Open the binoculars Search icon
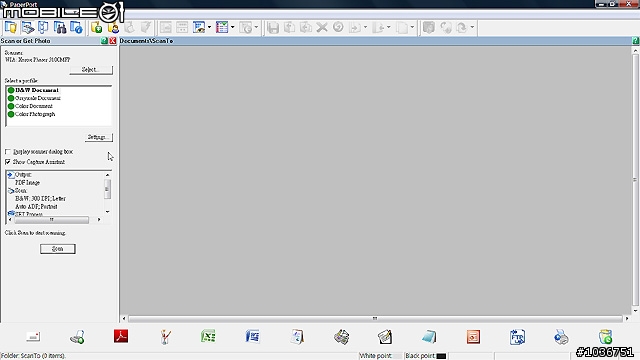 pos(60,28)
